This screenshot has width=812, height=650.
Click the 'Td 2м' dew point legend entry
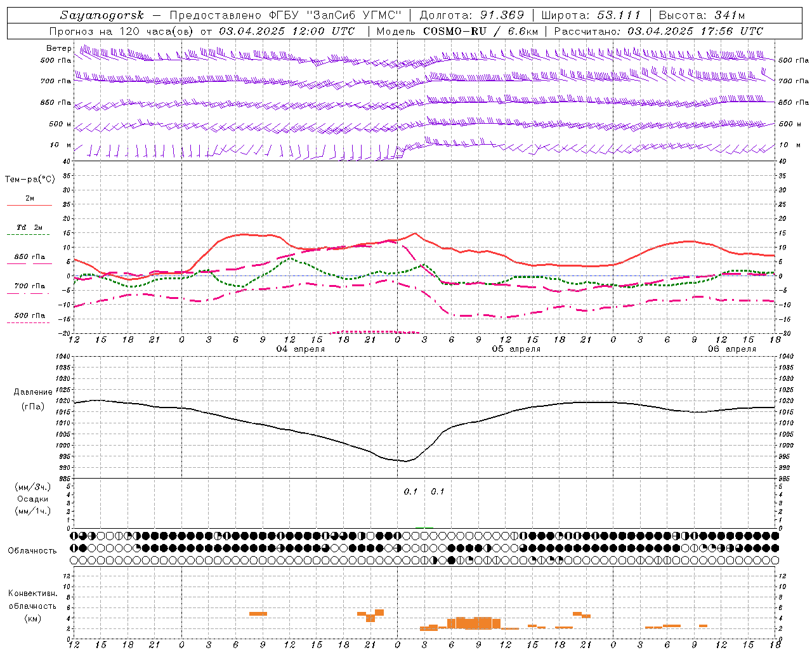click(29, 227)
